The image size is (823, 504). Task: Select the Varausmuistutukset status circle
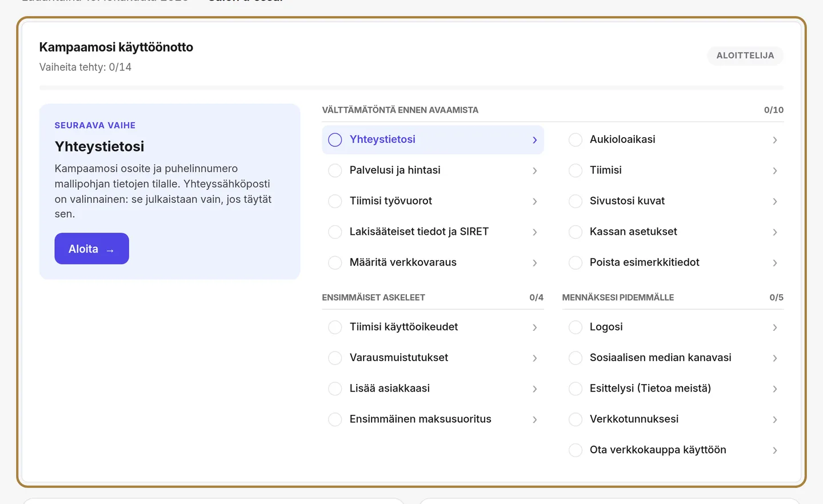click(x=335, y=358)
